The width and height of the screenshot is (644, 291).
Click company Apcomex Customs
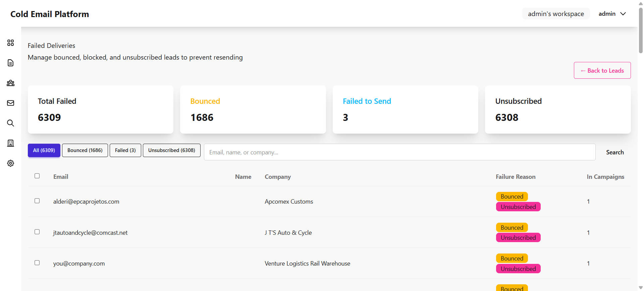point(289,202)
